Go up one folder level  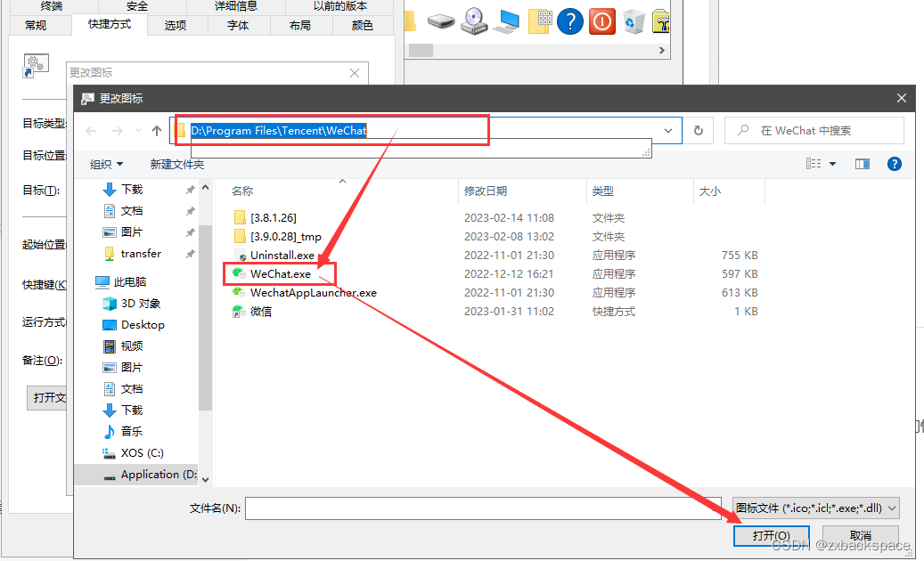pyautogui.click(x=157, y=131)
